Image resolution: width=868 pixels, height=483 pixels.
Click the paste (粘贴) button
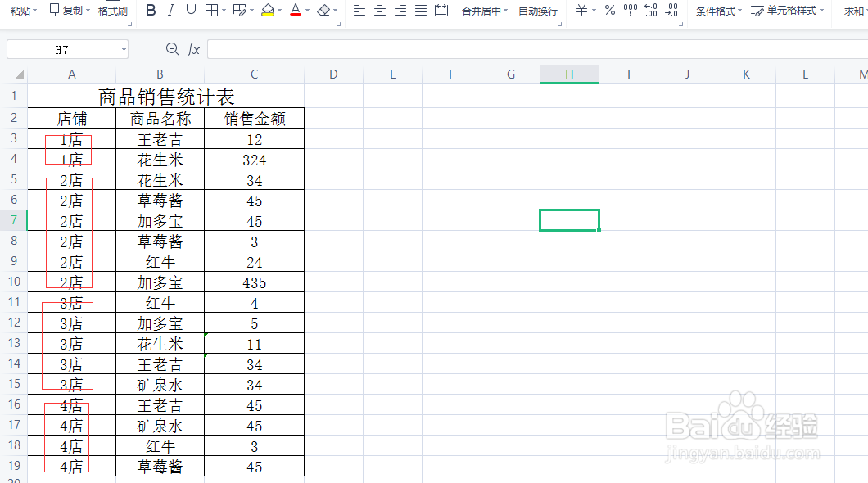(x=20, y=11)
